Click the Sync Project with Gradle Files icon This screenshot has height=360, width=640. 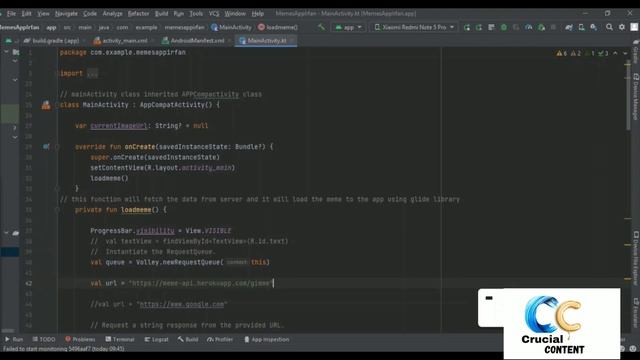click(569, 27)
